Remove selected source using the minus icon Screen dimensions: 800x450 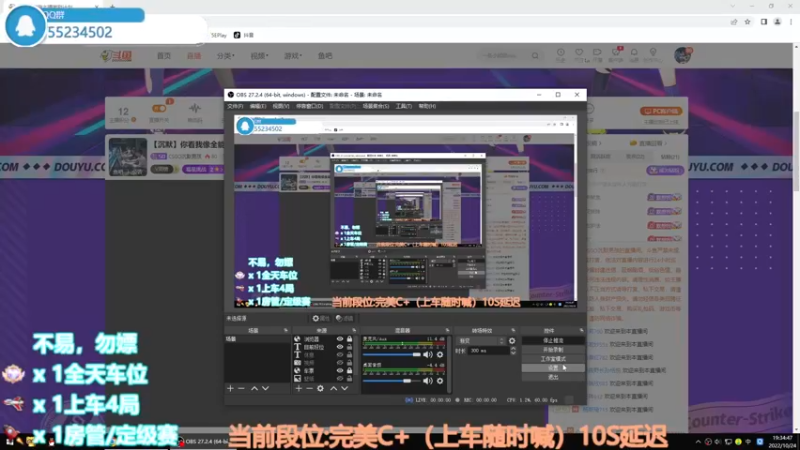309,388
